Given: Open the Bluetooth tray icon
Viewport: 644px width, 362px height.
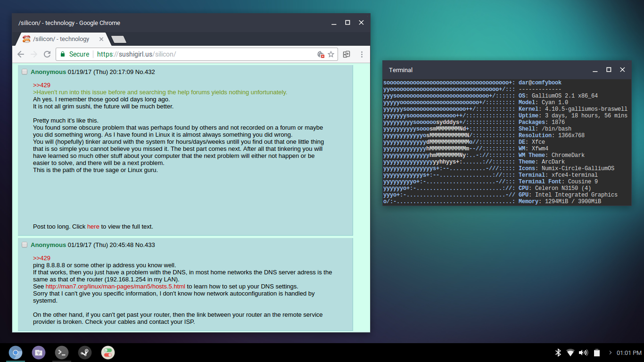Looking at the screenshot, I should (558, 353).
